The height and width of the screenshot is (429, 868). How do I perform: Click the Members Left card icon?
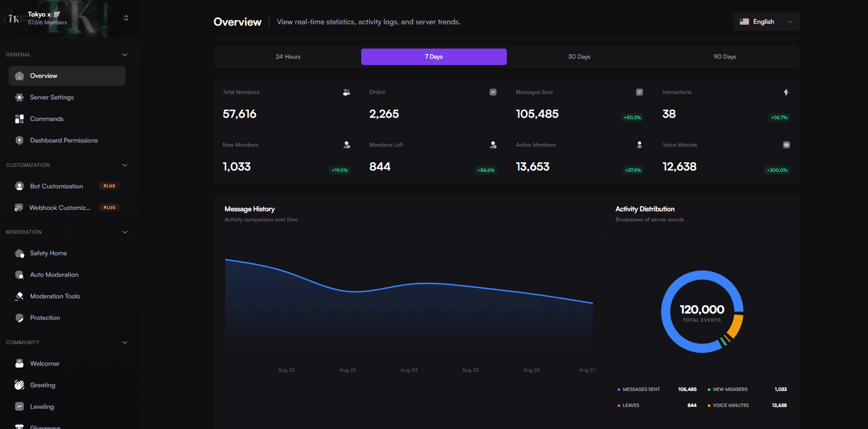coord(493,145)
